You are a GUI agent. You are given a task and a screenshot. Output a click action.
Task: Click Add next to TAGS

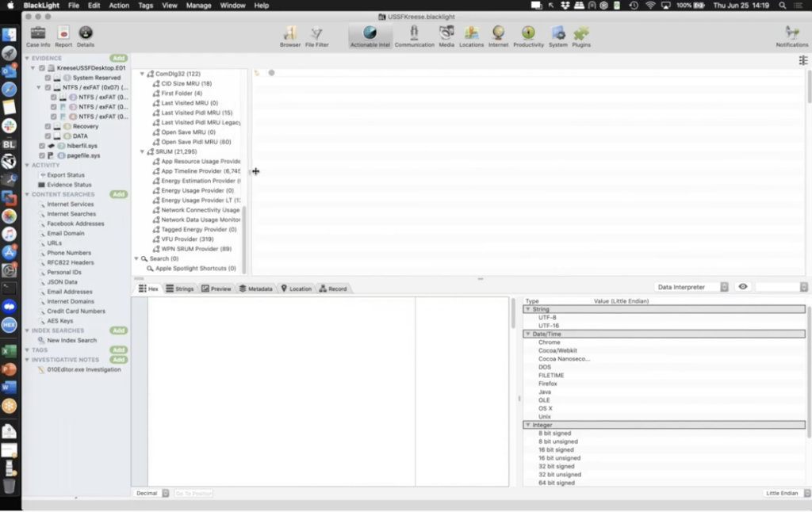click(x=119, y=350)
